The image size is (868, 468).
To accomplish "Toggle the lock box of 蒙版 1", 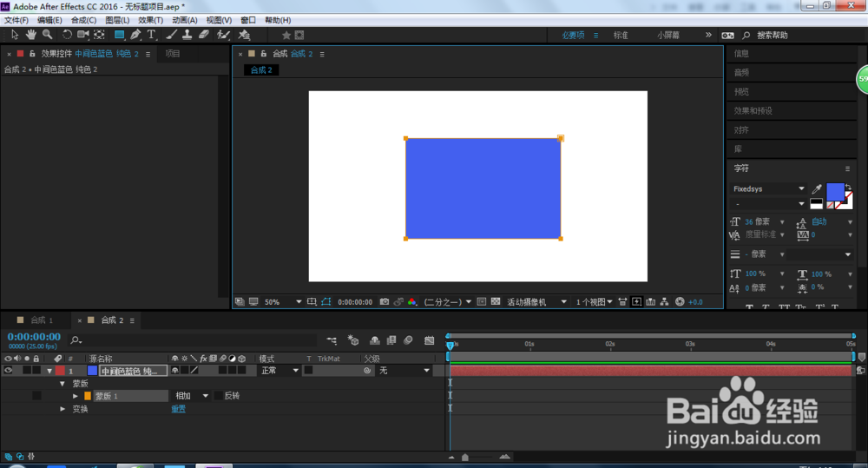I will pos(36,395).
